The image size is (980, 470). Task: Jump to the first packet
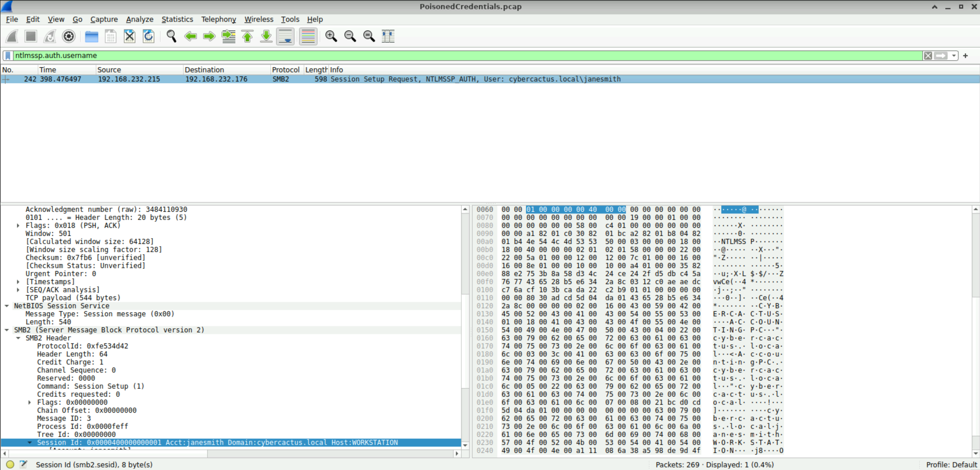(x=247, y=36)
